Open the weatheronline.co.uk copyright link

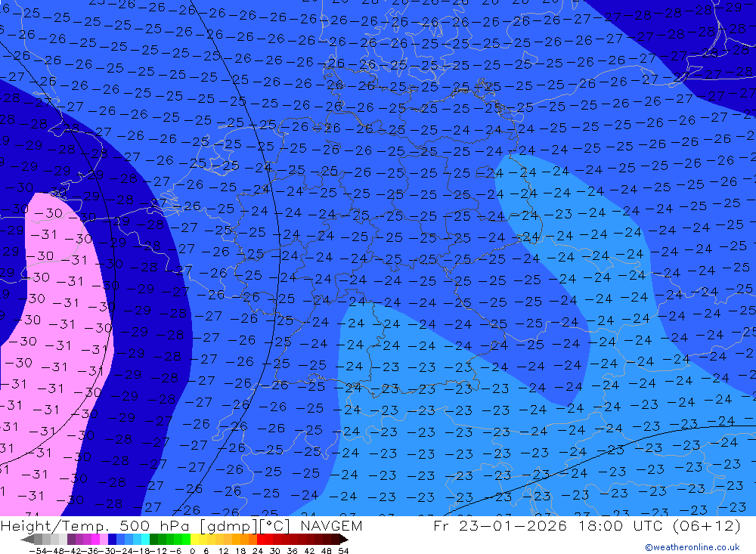[x=692, y=547]
